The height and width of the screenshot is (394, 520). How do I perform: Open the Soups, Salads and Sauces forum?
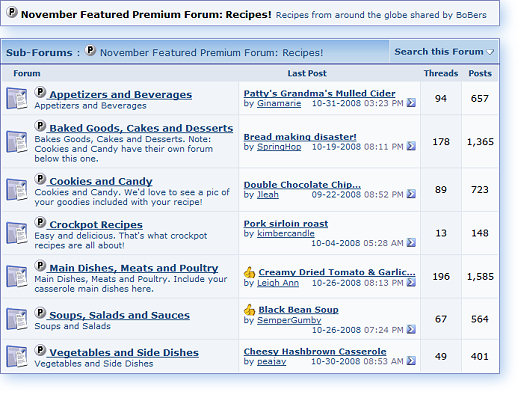point(119,315)
